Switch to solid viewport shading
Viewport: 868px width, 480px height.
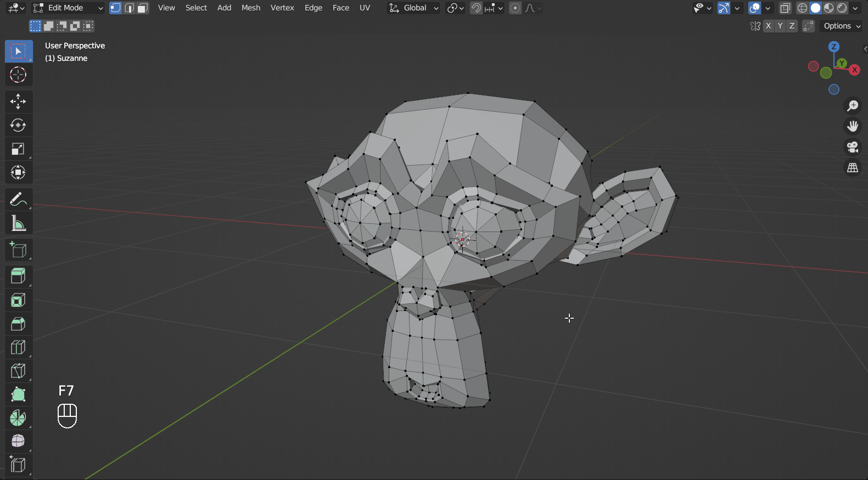[816, 8]
